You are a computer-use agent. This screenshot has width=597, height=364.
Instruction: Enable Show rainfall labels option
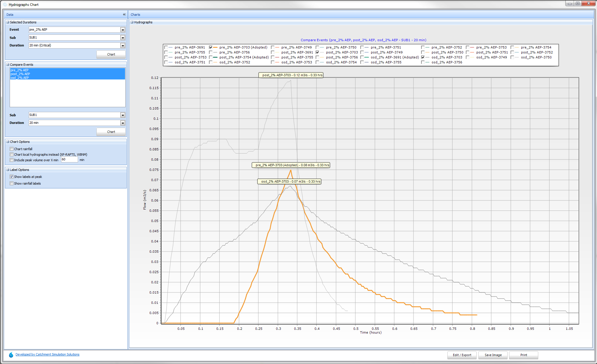12,183
